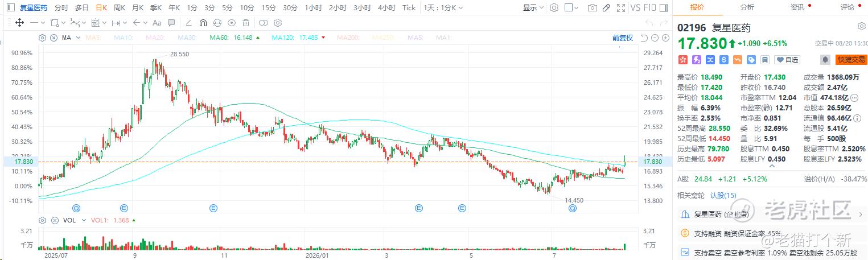868x260 pixels.
Task: Toggle the 自选 watchlist heart button
Action: 787,60
